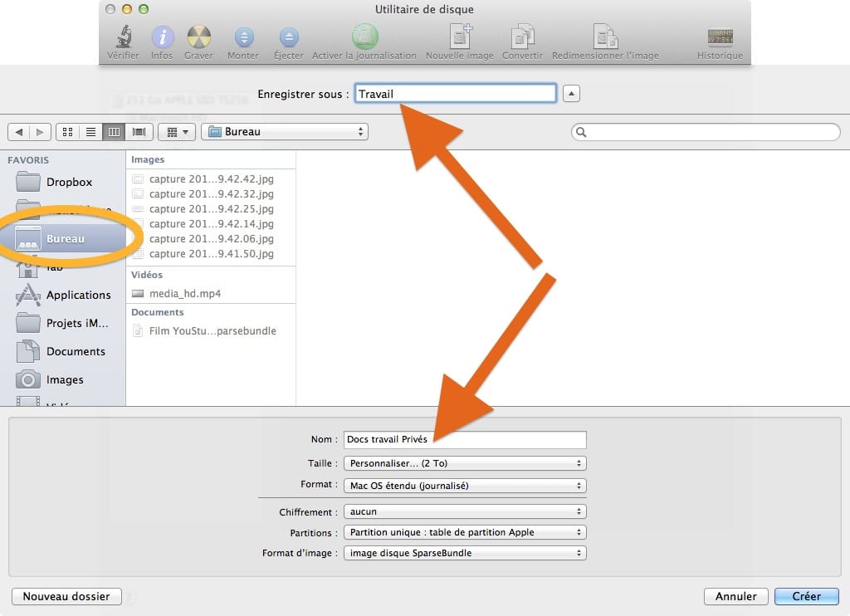Click the Annuler button
Screen dimensions: 850x616
pyautogui.click(x=736, y=596)
